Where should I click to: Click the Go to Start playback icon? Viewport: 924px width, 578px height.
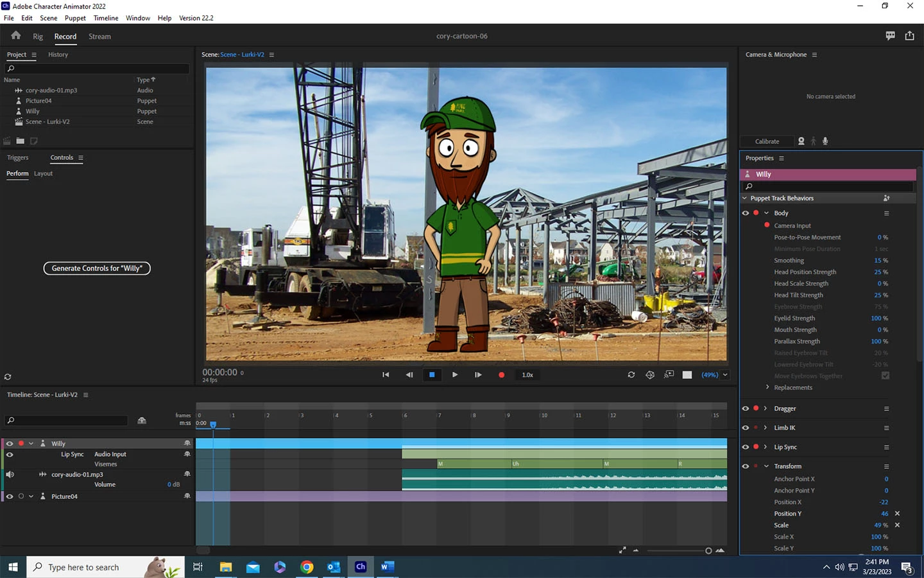click(386, 375)
